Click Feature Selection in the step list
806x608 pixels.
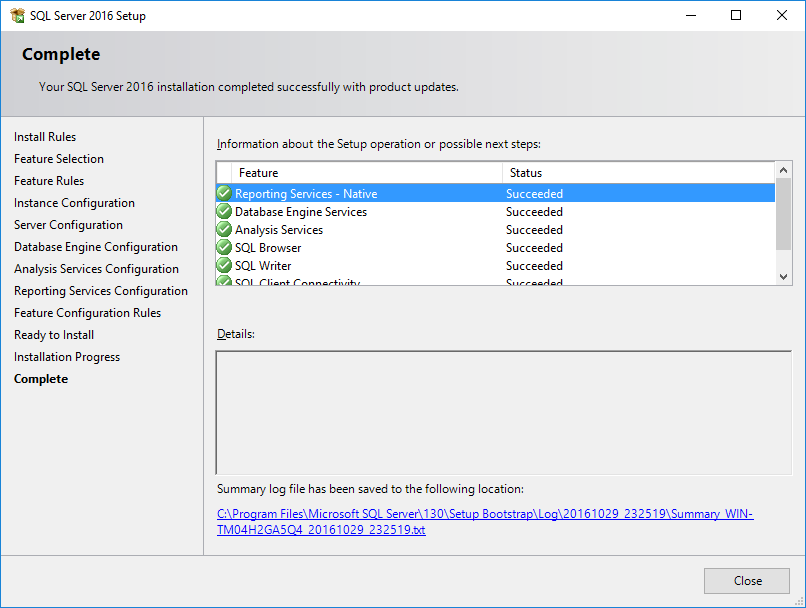pos(59,159)
